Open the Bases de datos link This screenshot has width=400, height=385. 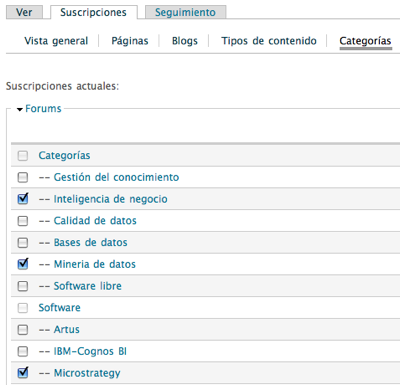91,242
